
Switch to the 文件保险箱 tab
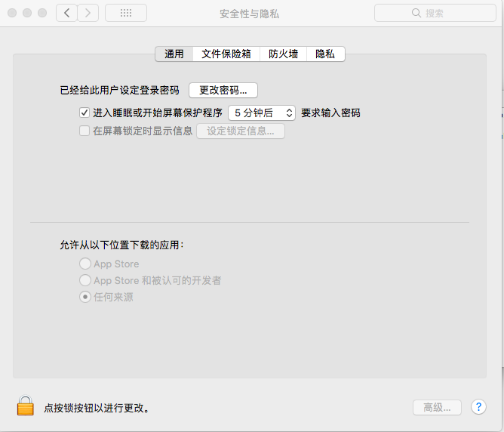pos(226,54)
